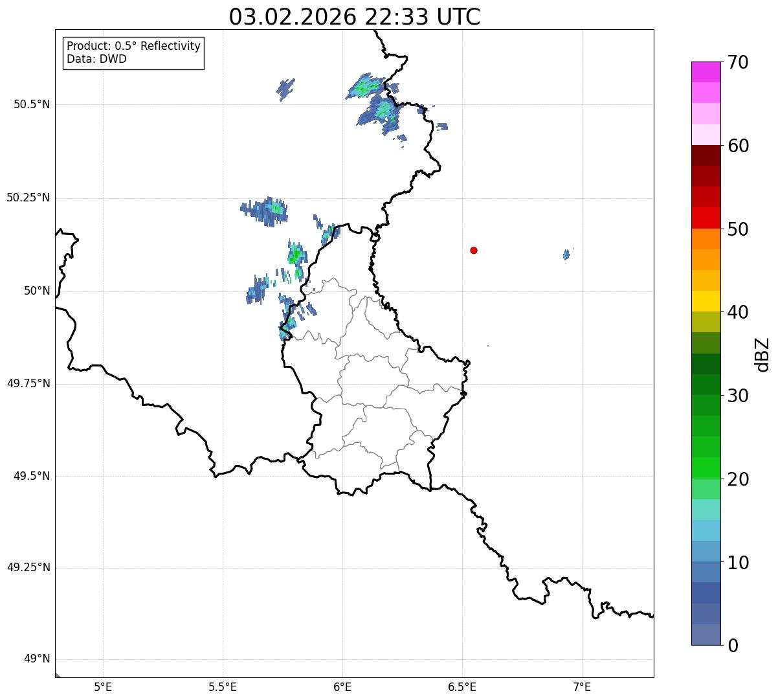
Task: Click the colorbar tick label '10'
Action: 738,563
